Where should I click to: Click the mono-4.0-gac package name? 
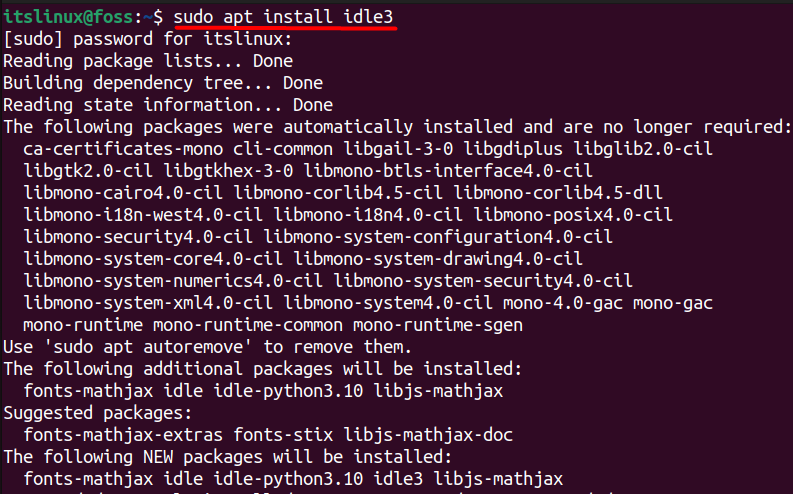[563, 303]
